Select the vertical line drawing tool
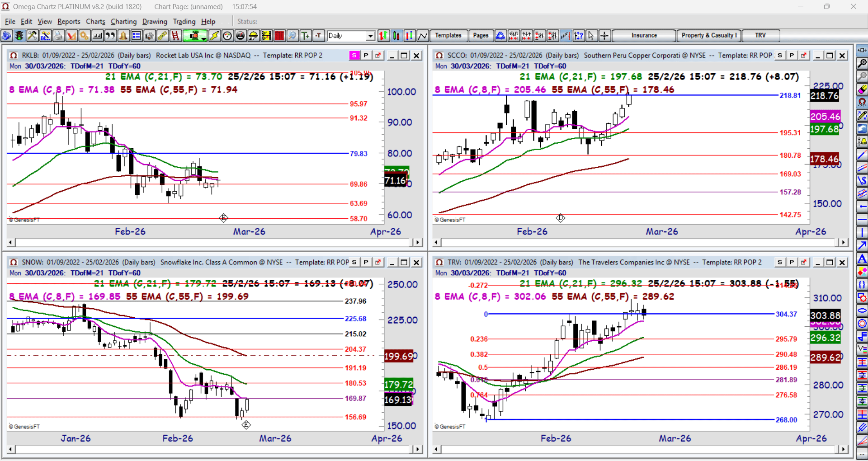 tap(862, 233)
